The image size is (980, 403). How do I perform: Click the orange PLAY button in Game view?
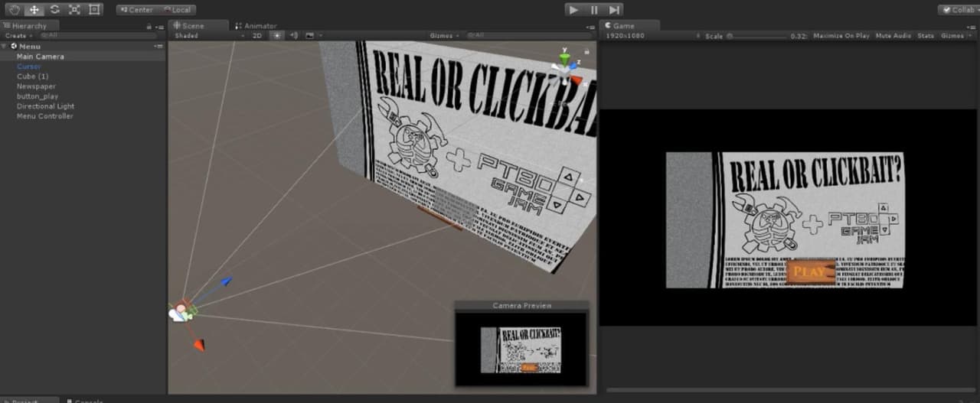click(x=811, y=272)
